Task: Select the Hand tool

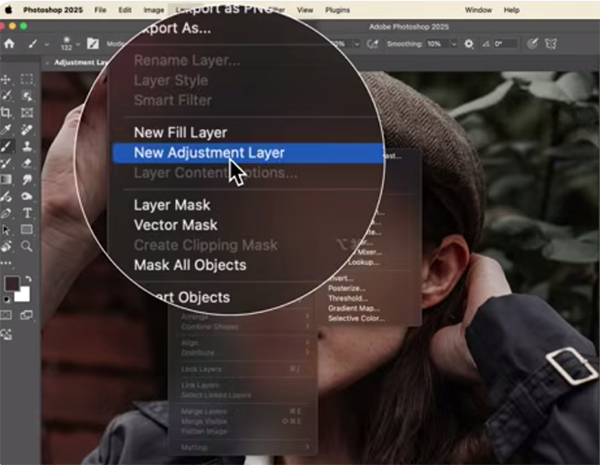Action: (6, 246)
